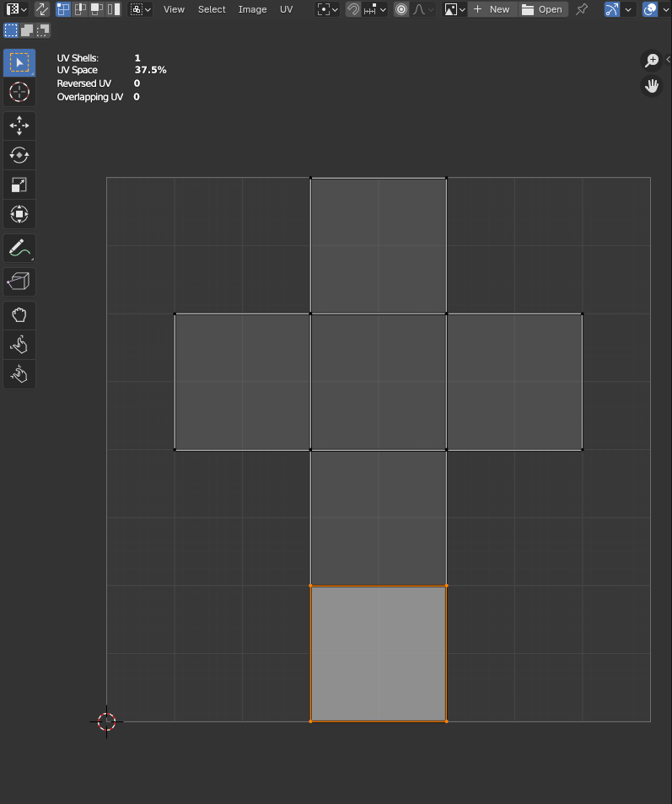The width and height of the screenshot is (672, 804).
Task: Click the zoom magnifier gizmo
Action: (x=652, y=61)
